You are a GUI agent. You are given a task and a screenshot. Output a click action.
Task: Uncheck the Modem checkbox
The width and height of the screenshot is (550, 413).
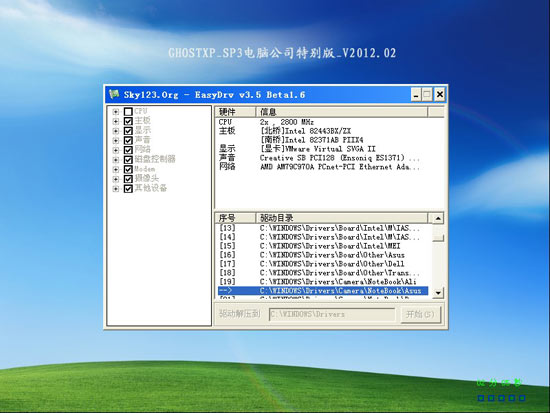[x=128, y=169]
